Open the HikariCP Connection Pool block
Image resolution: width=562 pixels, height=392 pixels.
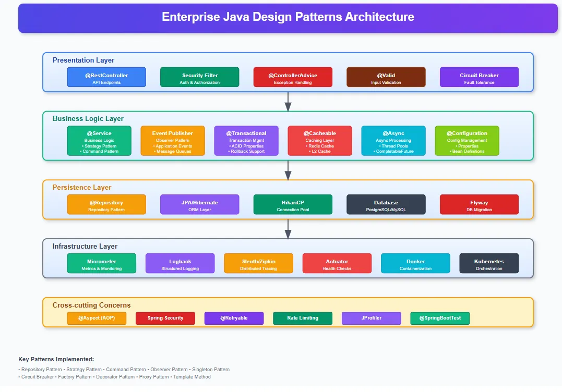(x=293, y=204)
